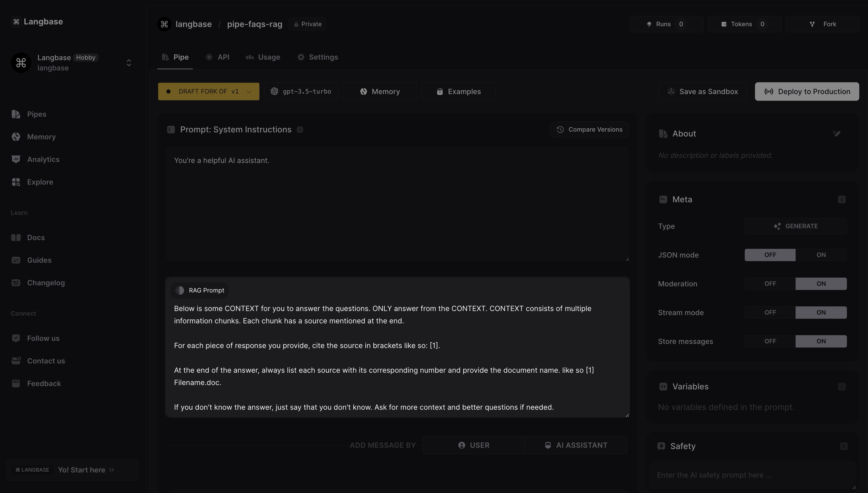Screen dimensions: 868x493
Task: Click the info icon beside Meta heading
Action: click(842, 199)
